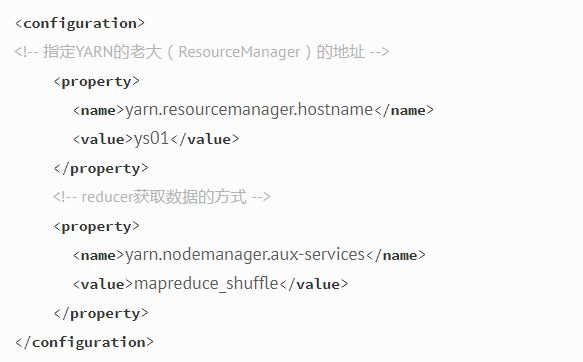Click the closing configuration tag

[84, 342]
